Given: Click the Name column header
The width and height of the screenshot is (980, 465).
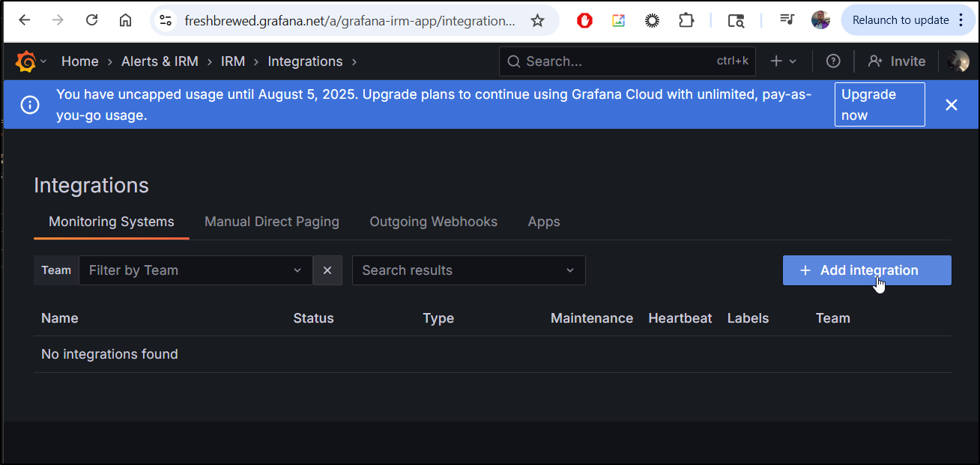Looking at the screenshot, I should (60, 318).
